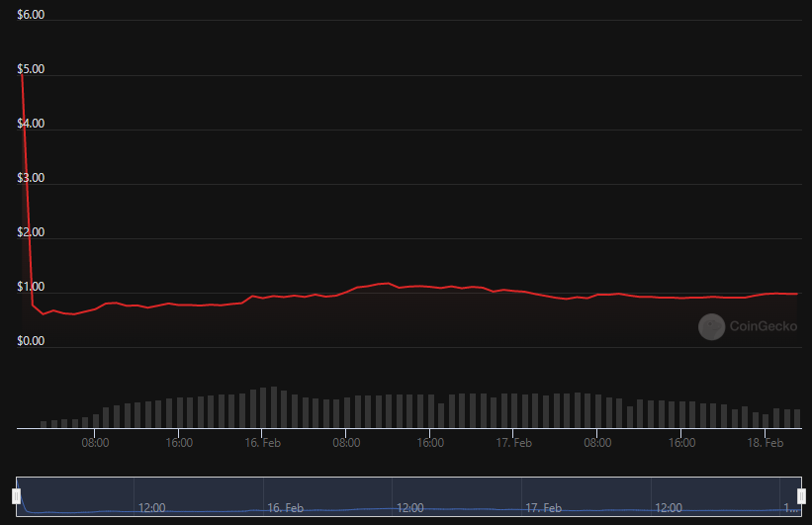Click the $5.00 price axis label

(x=31, y=69)
